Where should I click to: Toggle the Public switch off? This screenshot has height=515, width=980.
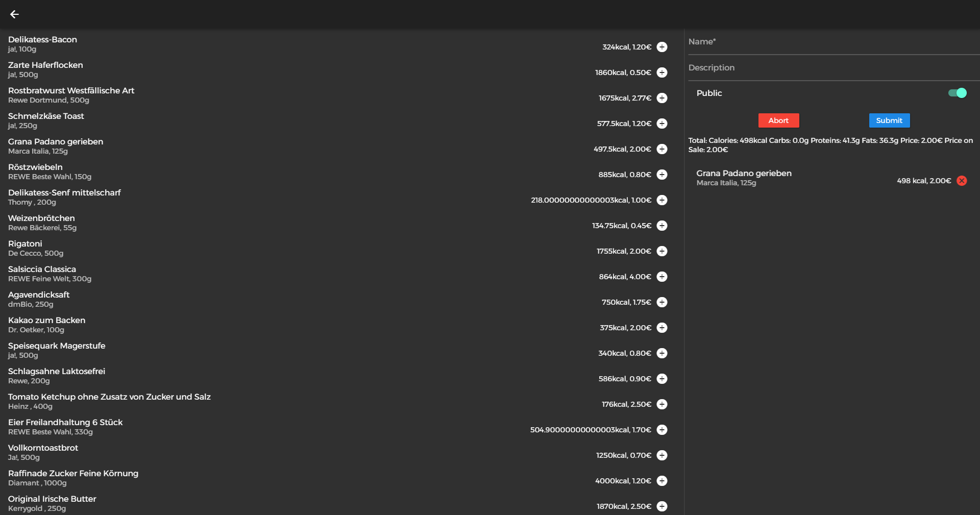tap(958, 93)
